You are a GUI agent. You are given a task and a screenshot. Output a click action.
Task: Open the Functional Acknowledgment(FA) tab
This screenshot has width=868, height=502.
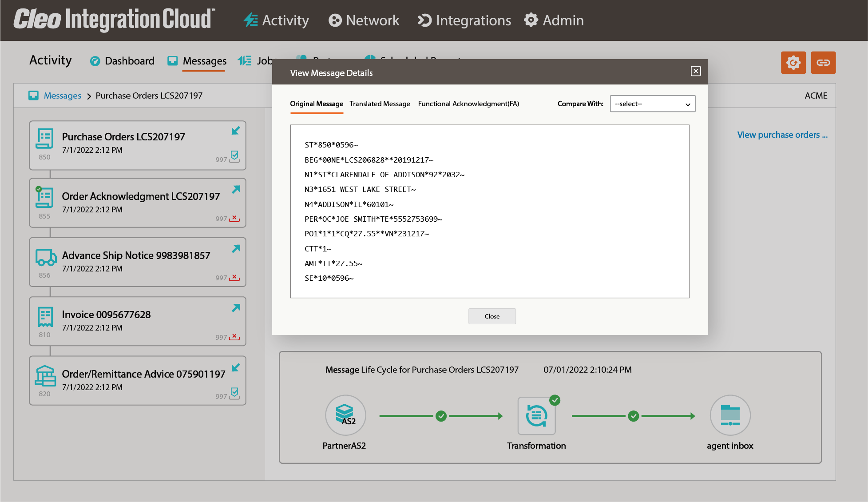point(468,104)
